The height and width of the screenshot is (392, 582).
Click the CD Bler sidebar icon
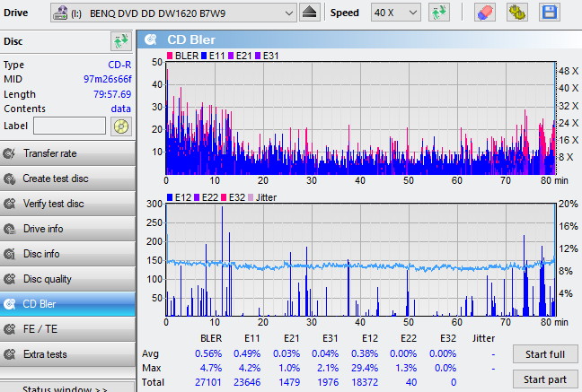click(x=9, y=304)
